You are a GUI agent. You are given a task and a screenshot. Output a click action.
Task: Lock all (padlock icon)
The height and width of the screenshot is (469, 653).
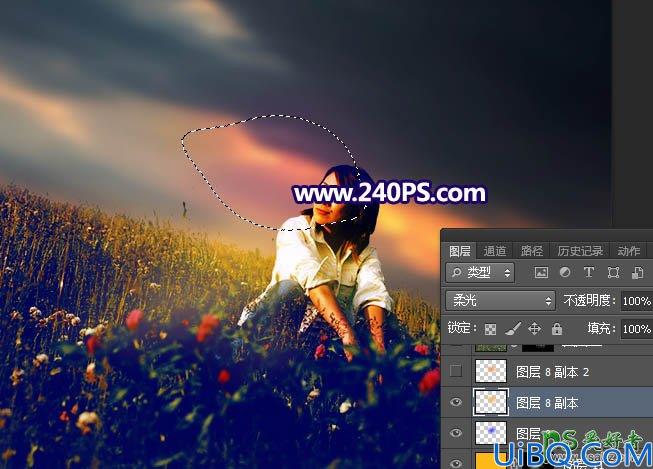tap(557, 329)
